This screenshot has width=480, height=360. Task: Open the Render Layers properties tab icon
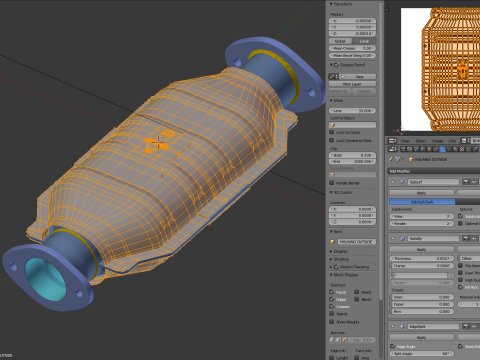410,149
